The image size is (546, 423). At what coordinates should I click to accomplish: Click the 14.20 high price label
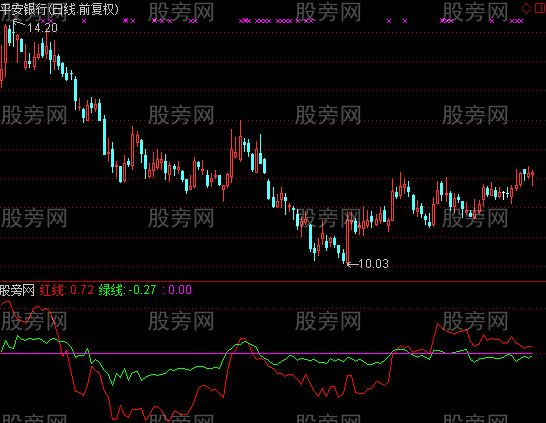(x=42, y=28)
